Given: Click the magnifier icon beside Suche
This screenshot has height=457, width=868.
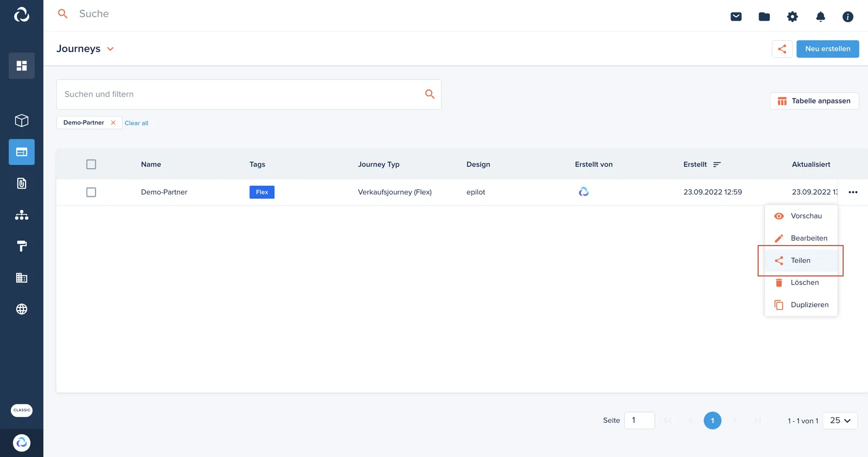Looking at the screenshot, I should [x=63, y=14].
